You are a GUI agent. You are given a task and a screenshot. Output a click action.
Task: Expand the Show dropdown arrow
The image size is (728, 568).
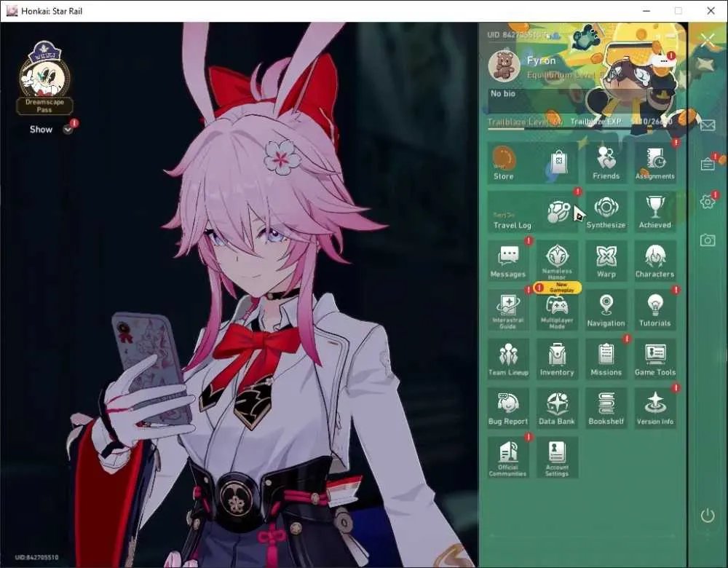coord(68,130)
